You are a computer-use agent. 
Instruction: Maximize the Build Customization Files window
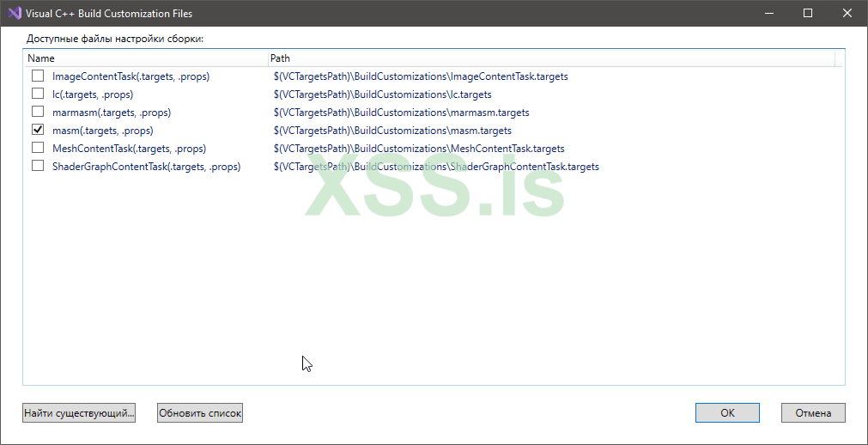pos(808,13)
